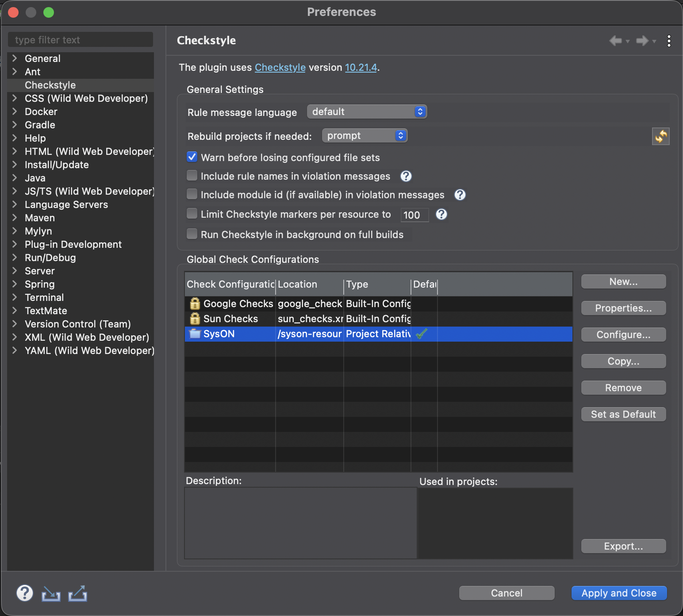Expand the Java preferences section

click(14, 178)
